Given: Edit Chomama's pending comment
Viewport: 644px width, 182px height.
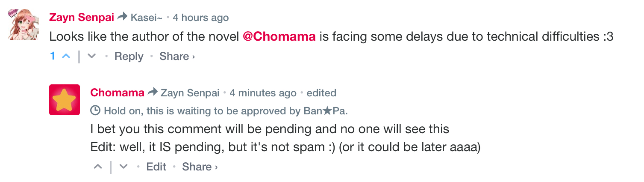Looking at the screenshot, I should tap(156, 167).
